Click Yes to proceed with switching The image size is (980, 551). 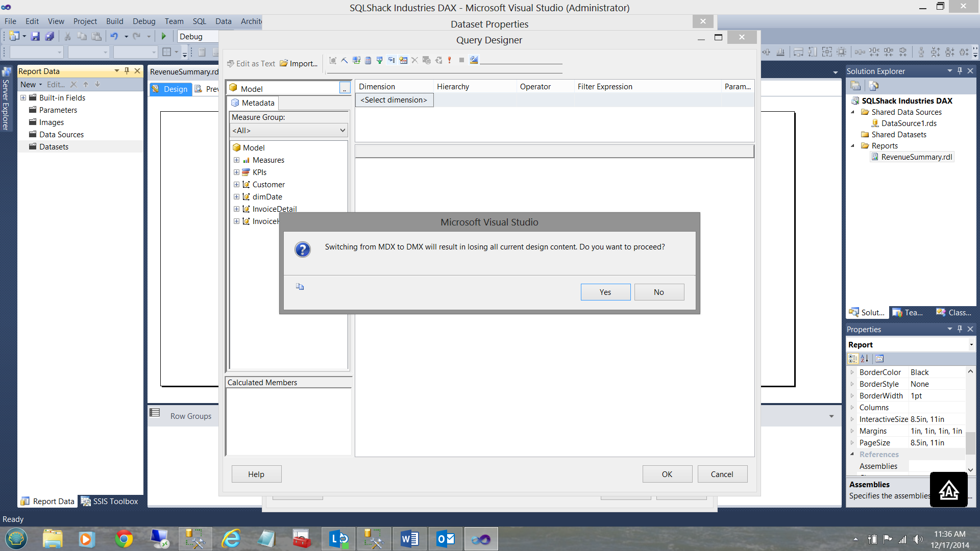pyautogui.click(x=605, y=292)
